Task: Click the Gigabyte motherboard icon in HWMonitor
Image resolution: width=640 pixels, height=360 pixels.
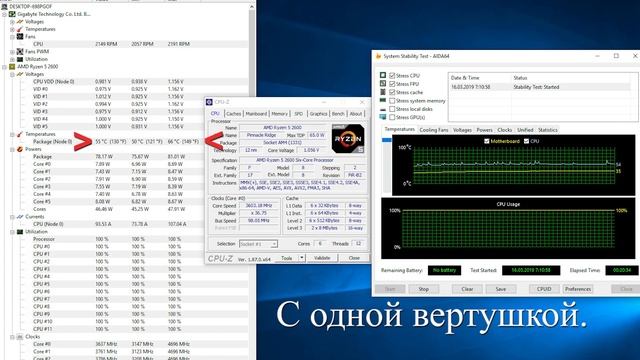Action: tap(12, 14)
